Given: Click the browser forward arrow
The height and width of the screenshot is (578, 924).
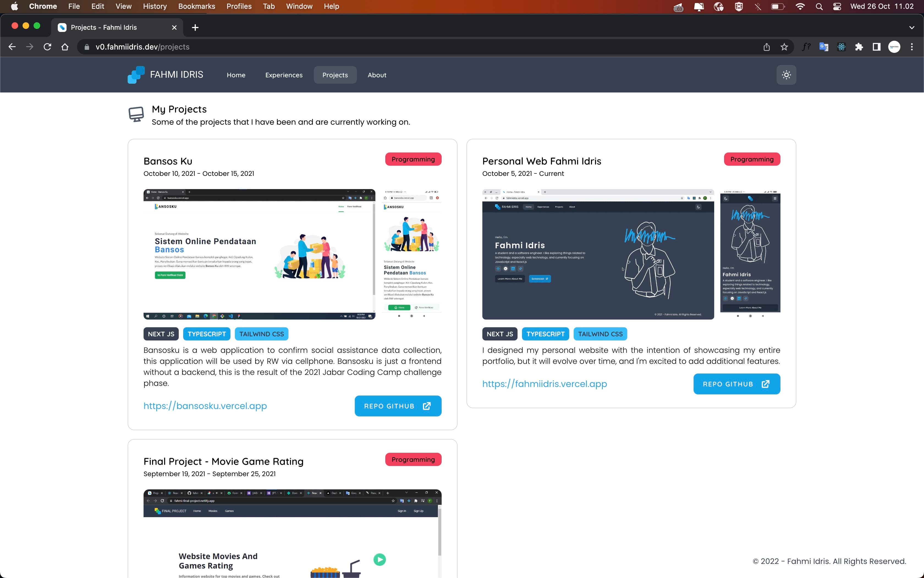Looking at the screenshot, I should coord(30,47).
